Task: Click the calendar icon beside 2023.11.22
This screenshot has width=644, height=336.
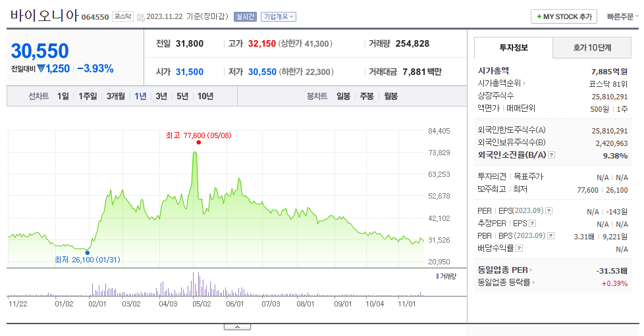Action: pos(140,17)
